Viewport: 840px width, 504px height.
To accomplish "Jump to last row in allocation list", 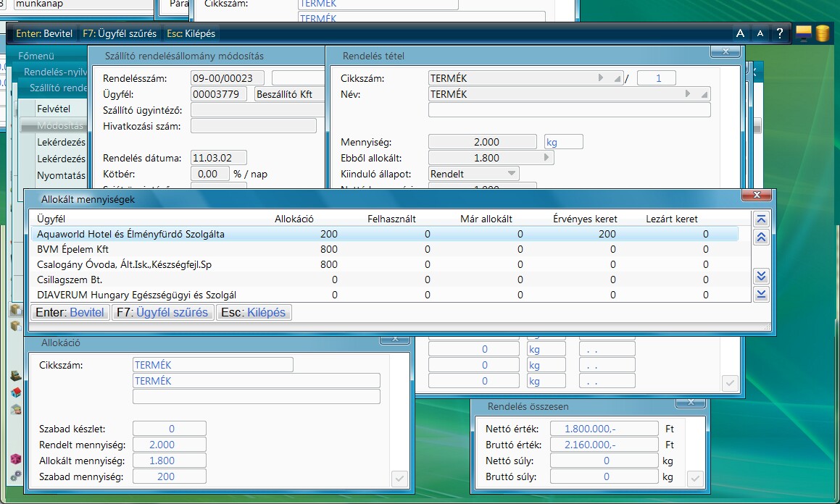I will coord(761,293).
